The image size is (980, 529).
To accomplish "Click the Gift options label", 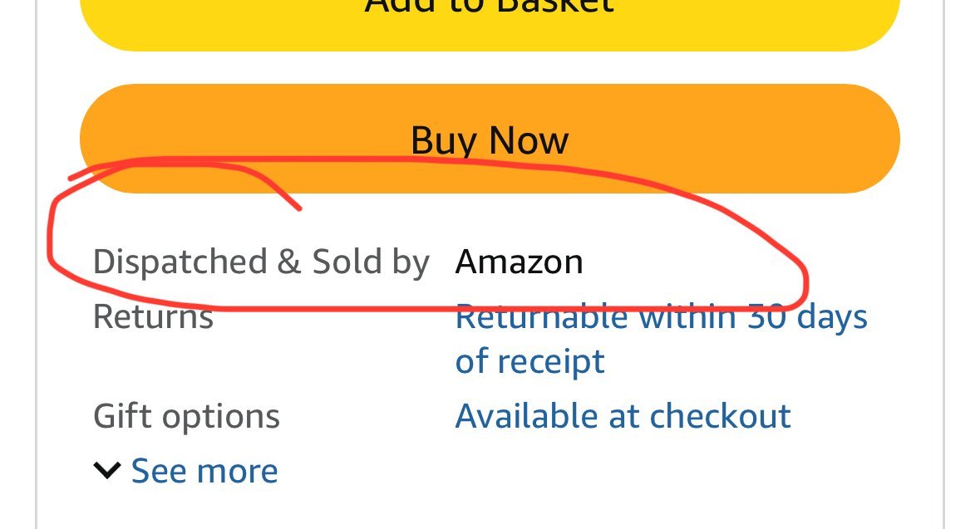I will (186, 417).
